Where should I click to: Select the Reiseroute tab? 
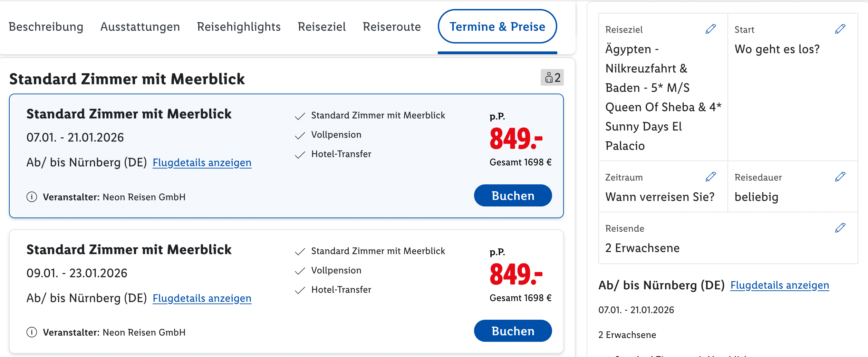[x=392, y=27]
